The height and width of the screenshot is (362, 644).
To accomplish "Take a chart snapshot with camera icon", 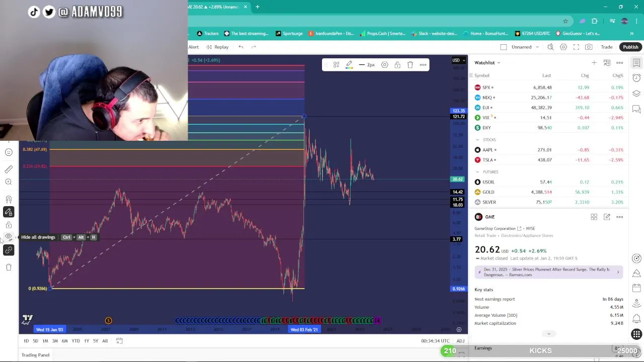I will [x=589, y=47].
